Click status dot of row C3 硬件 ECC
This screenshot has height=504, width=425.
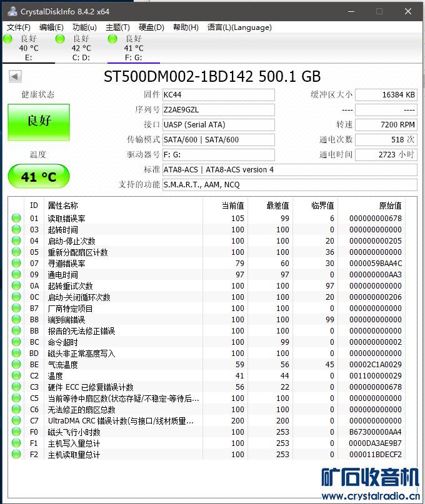click(x=16, y=387)
